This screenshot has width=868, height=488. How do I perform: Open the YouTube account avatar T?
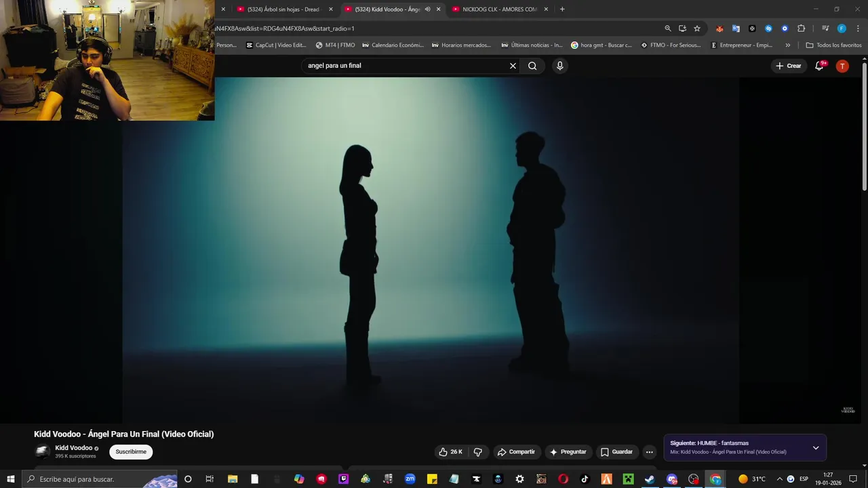coord(842,66)
